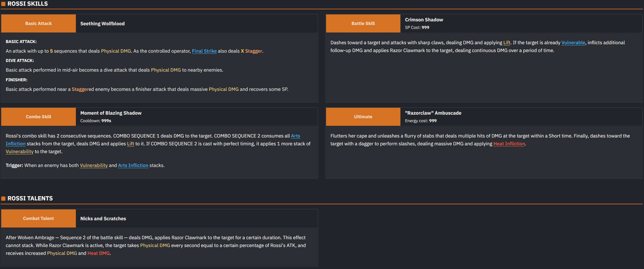Click the 'Nicks and Scratches' talent name
The height and width of the screenshot is (269, 644).
point(103,218)
